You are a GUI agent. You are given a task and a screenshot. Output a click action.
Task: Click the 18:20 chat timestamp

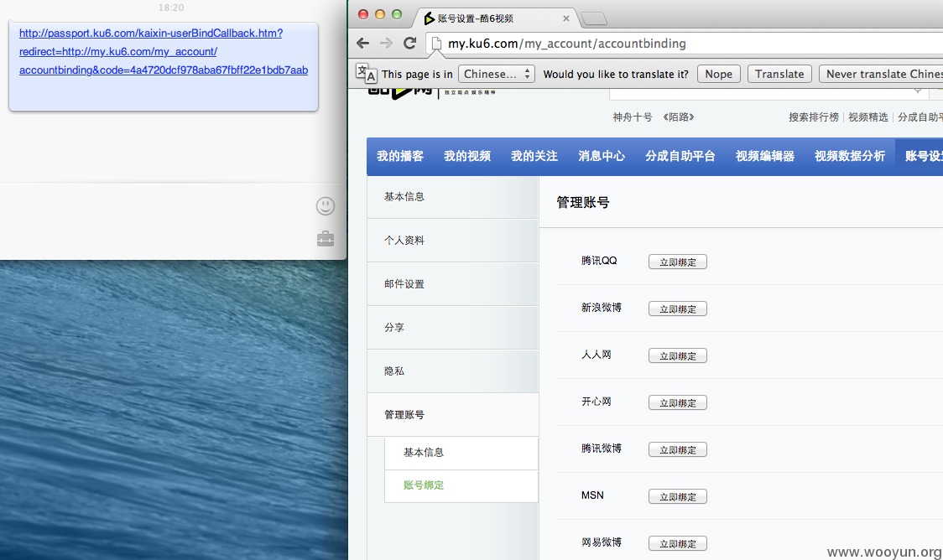(171, 8)
